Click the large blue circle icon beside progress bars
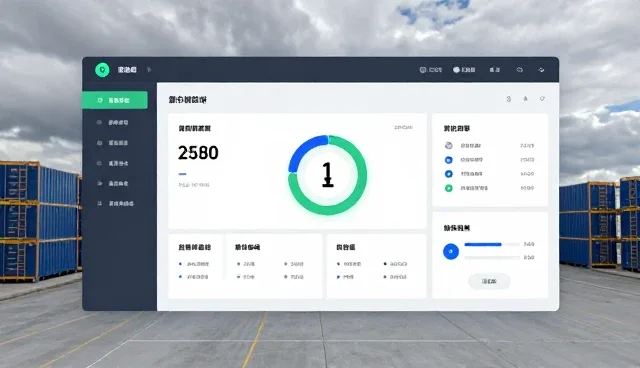The height and width of the screenshot is (368, 640). point(451,251)
